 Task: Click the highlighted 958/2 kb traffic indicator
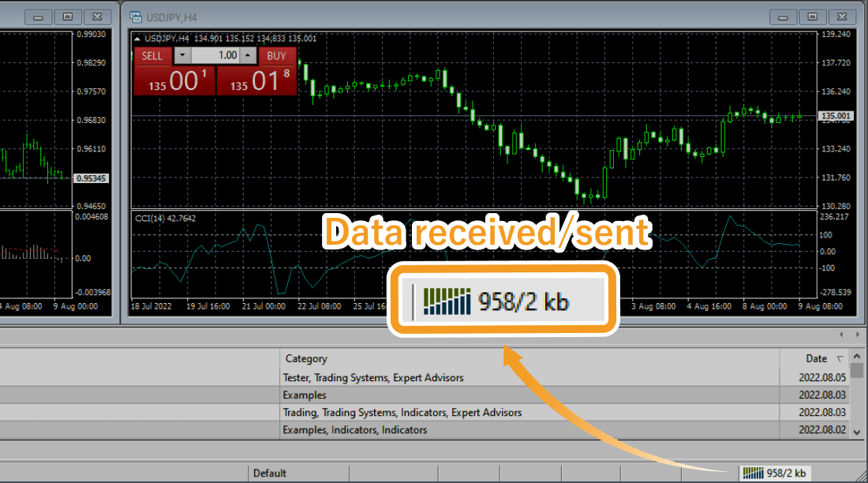coord(503,300)
